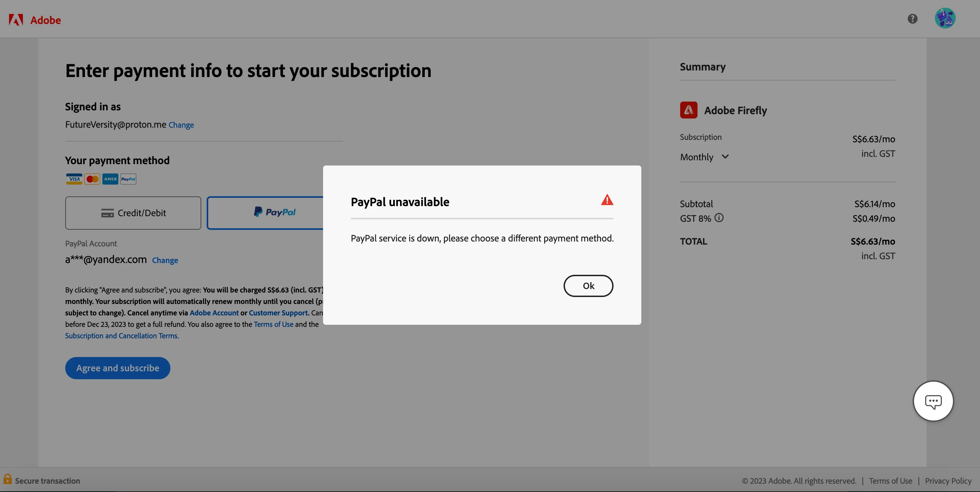980x492 pixels.
Task: Open the Privacy Policy footer link
Action: 948,481
